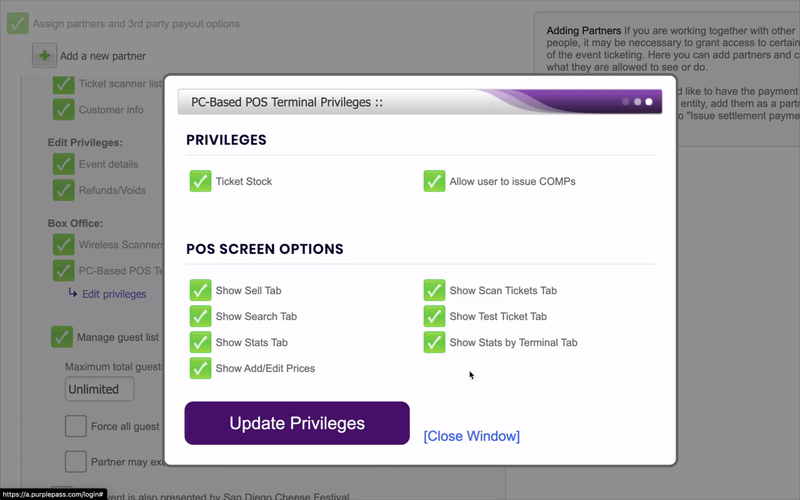800x500 pixels.
Task: Click the green plus Add partner icon
Action: 44,56
